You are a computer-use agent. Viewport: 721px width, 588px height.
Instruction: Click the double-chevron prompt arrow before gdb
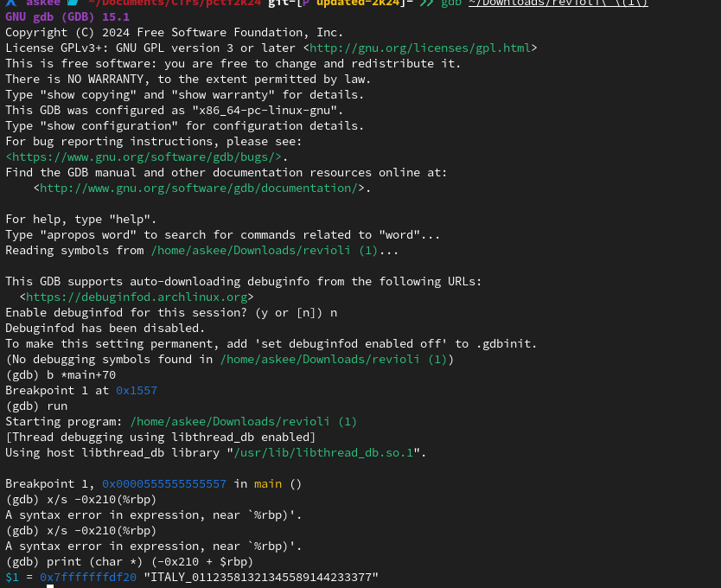click(x=425, y=3)
